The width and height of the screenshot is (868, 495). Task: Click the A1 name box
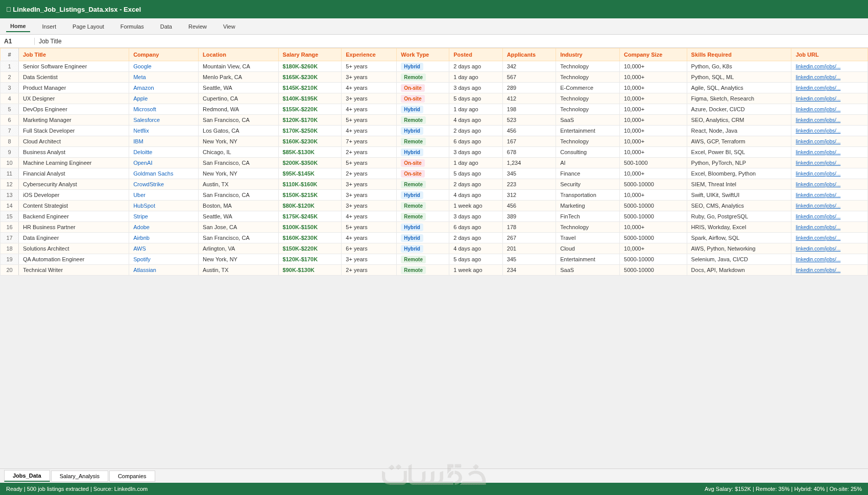coord(17,41)
